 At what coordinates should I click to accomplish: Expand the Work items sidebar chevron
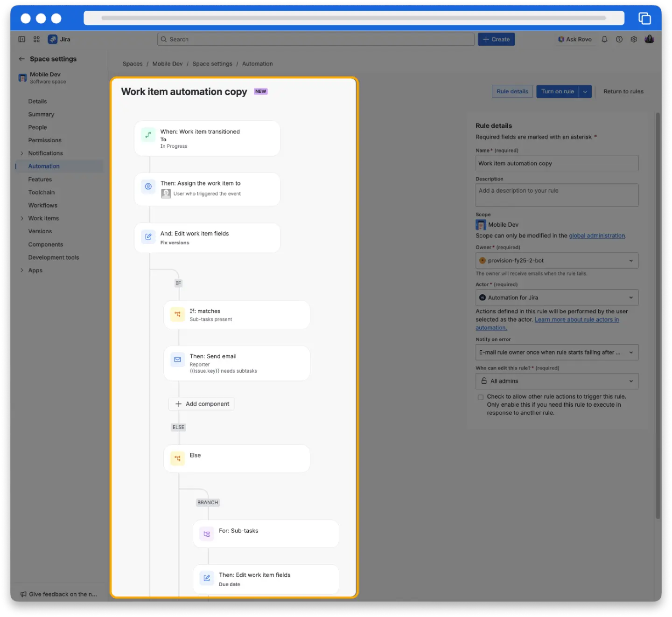coord(21,218)
